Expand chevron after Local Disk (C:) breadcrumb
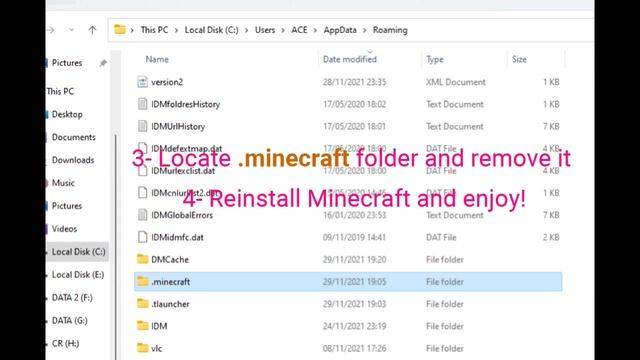 point(247,30)
